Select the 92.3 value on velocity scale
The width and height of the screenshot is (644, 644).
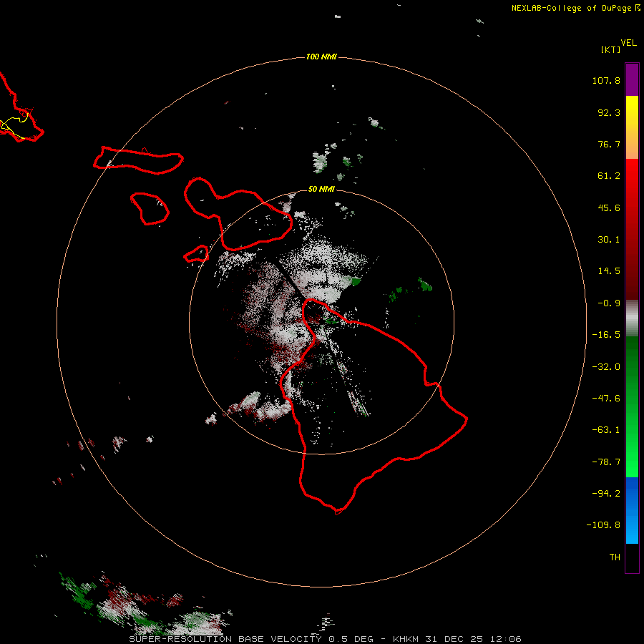point(609,112)
